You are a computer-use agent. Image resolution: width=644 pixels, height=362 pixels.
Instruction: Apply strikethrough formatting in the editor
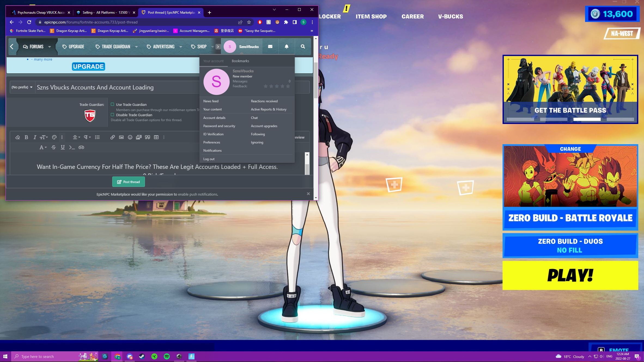coord(54,147)
